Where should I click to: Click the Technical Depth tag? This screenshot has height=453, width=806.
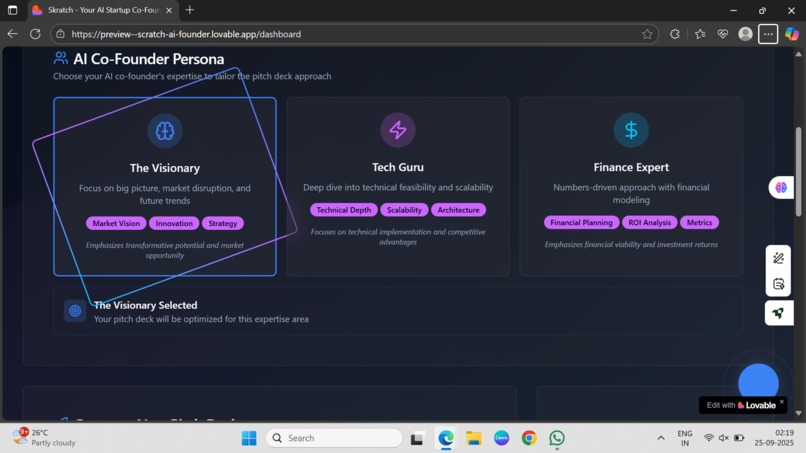coord(344,210)
